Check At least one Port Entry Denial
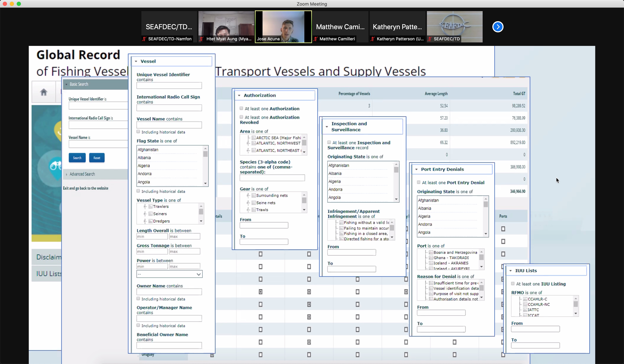 (419, 183)
